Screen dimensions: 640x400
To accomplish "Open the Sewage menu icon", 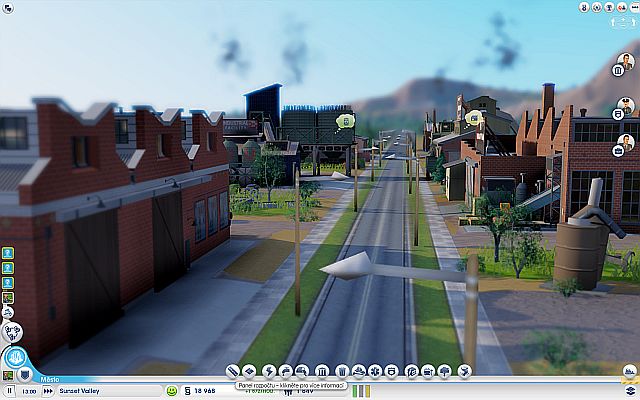I will [302, 371].
